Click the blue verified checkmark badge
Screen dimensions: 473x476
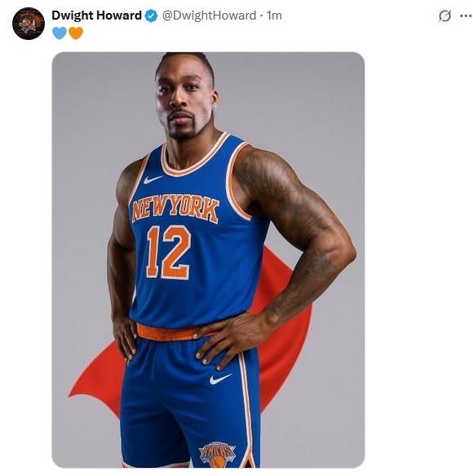[x=151, y=15]
